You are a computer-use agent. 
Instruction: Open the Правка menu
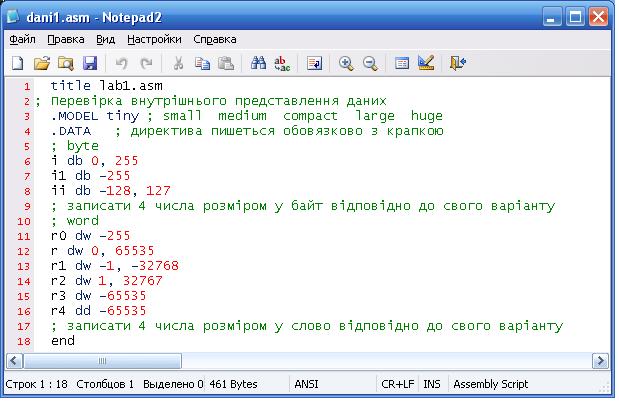66,39
